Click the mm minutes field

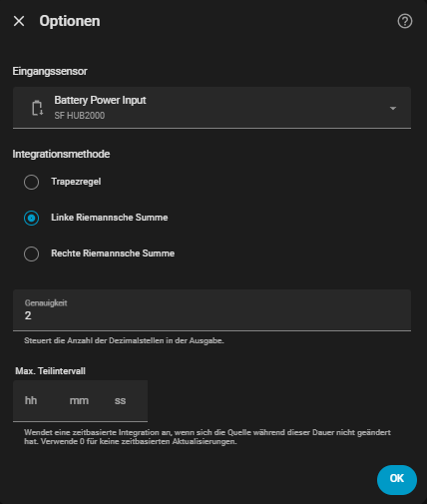79,400
